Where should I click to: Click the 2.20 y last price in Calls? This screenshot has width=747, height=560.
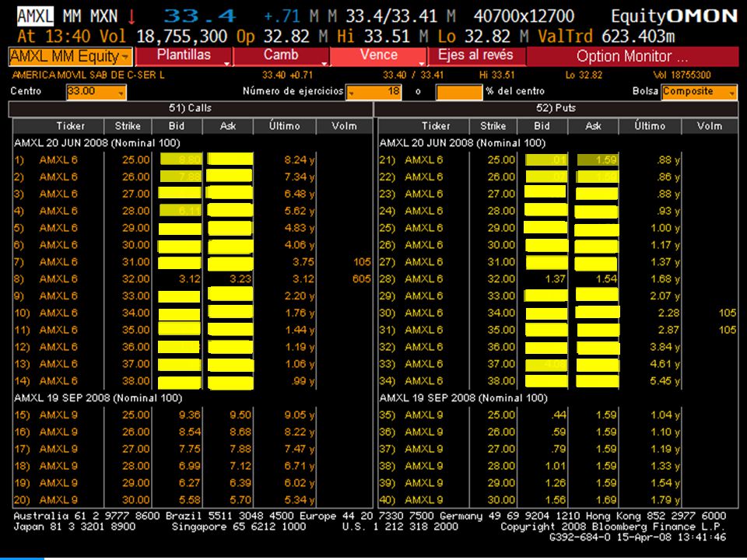click(x=299, y=296)
